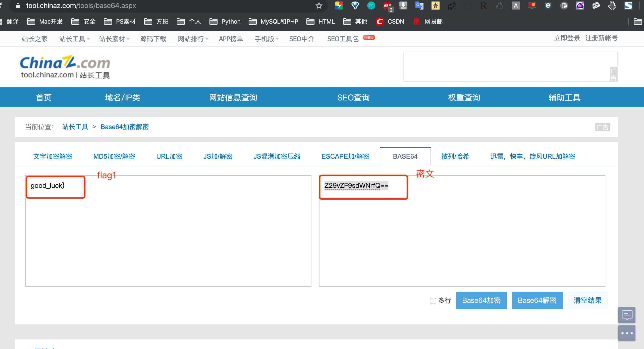The image size is (644, 349).
Task: Click the Base64加密解密 breadcrumb link
Action: (x=125, y=127)
